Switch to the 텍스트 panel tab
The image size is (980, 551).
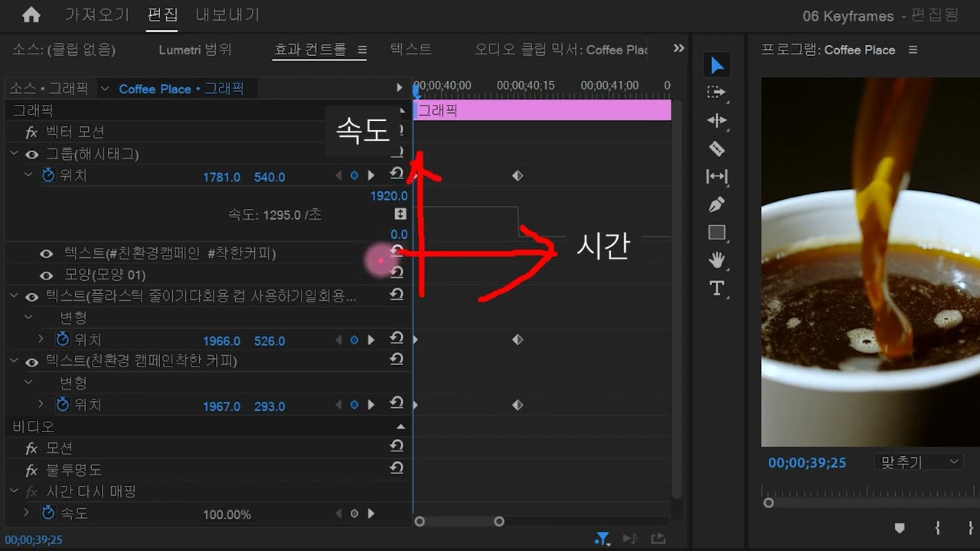pos(410,48)
